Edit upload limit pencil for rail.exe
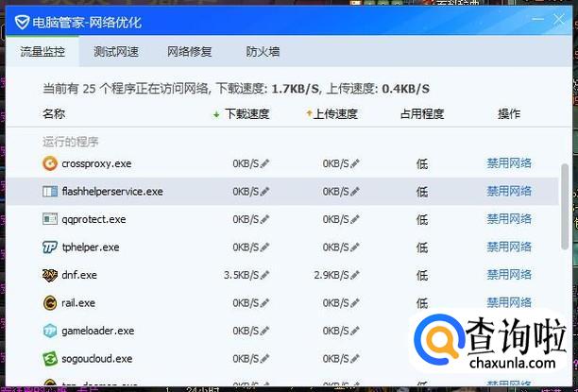This screenshot has height=392, width=578. [x=355, y=303]
